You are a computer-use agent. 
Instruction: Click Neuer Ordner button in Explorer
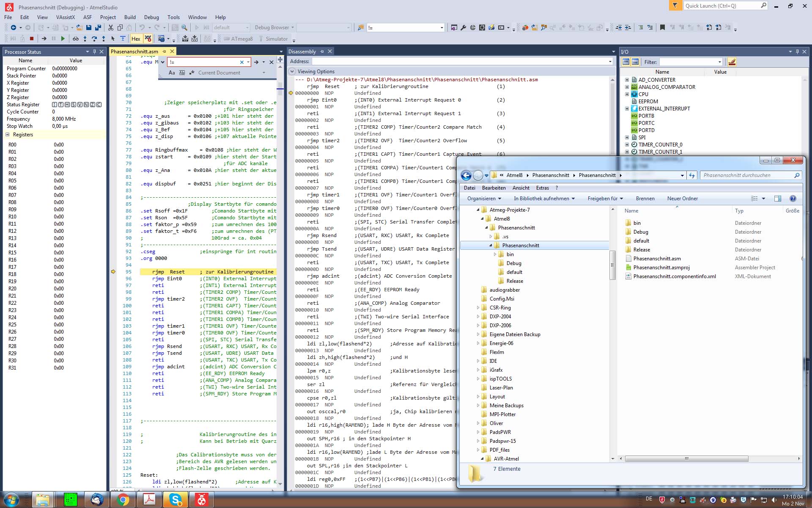(x=682, y=199)
